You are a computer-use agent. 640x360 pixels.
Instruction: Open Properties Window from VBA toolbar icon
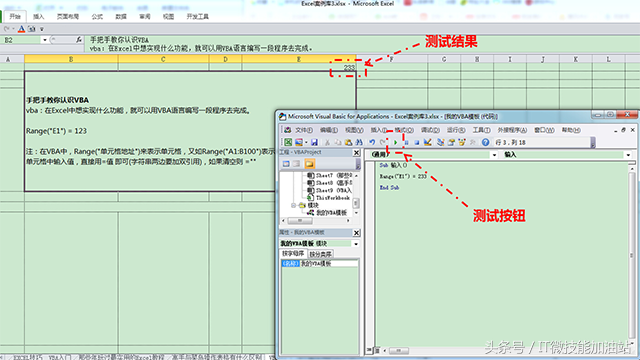pos(451,142)
